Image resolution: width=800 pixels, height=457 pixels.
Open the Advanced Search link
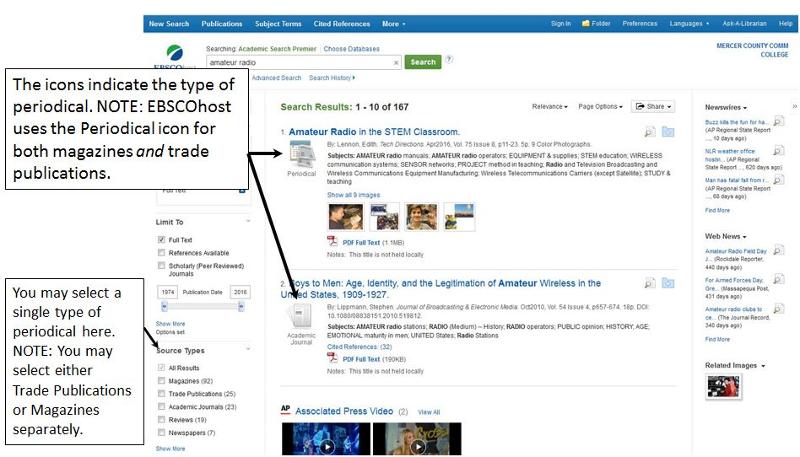(x=276, y=78)
